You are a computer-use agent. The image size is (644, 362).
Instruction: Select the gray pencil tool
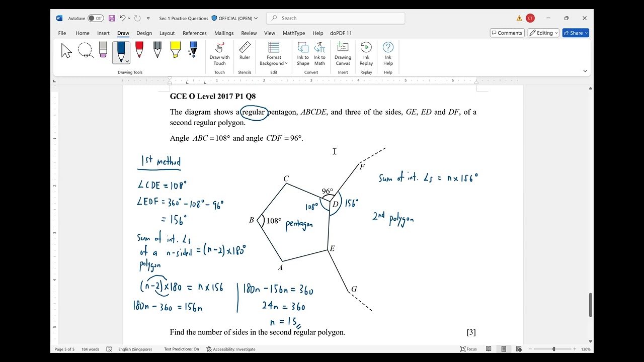click(x=157, y=50)
